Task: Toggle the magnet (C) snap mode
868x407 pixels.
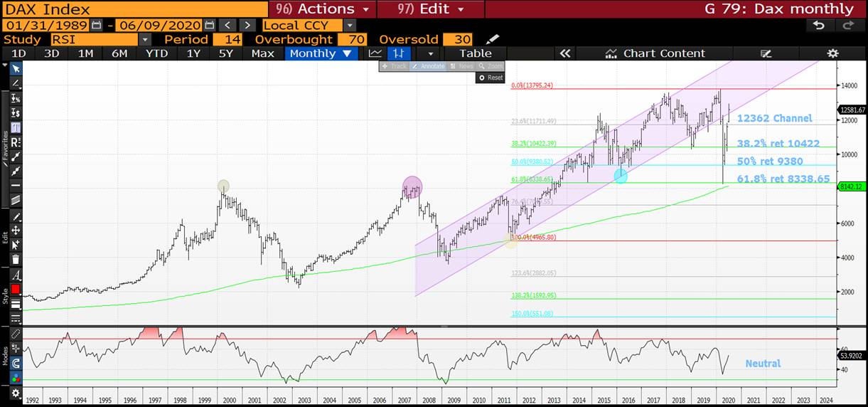Action: (16, 363)
